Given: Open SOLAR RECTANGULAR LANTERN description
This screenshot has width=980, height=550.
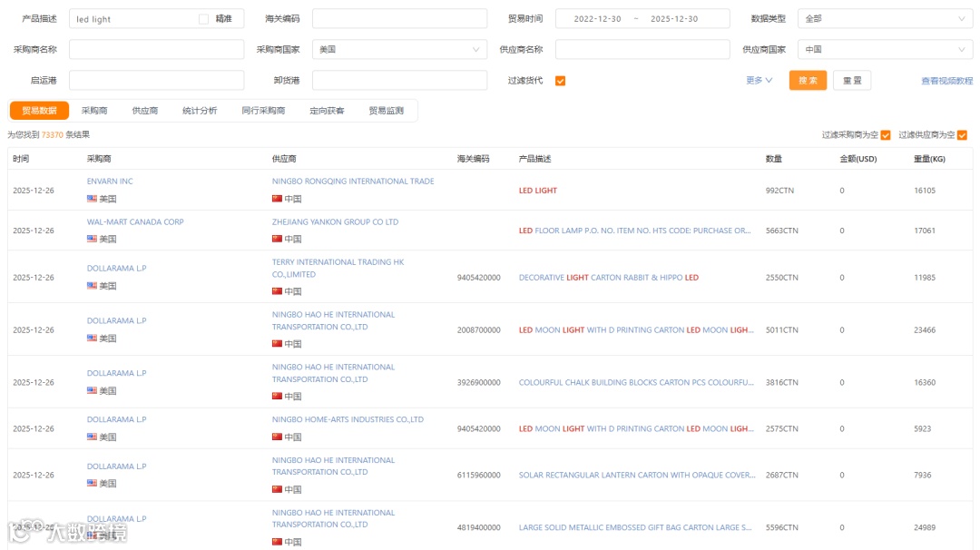Looking at the screenshot, I should coord(637,475).
